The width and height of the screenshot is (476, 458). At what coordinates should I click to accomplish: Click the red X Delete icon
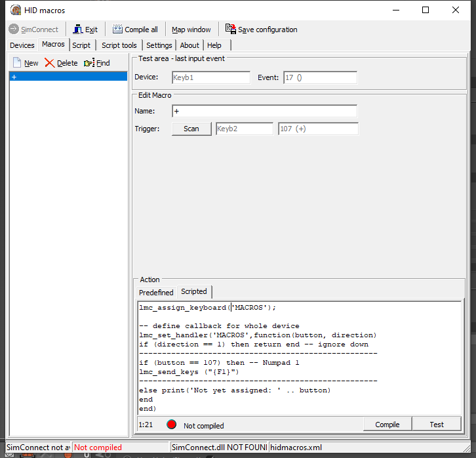tap(49, 63)
